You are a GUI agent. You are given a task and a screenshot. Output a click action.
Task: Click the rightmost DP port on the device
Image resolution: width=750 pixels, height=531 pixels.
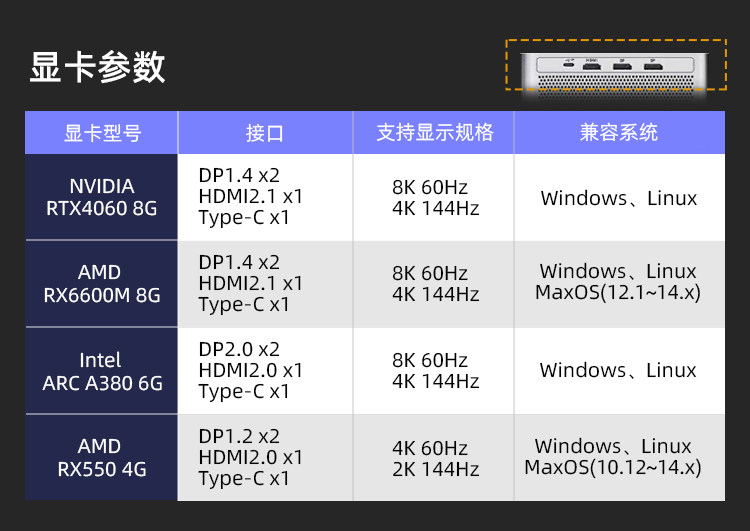[653, 66]
